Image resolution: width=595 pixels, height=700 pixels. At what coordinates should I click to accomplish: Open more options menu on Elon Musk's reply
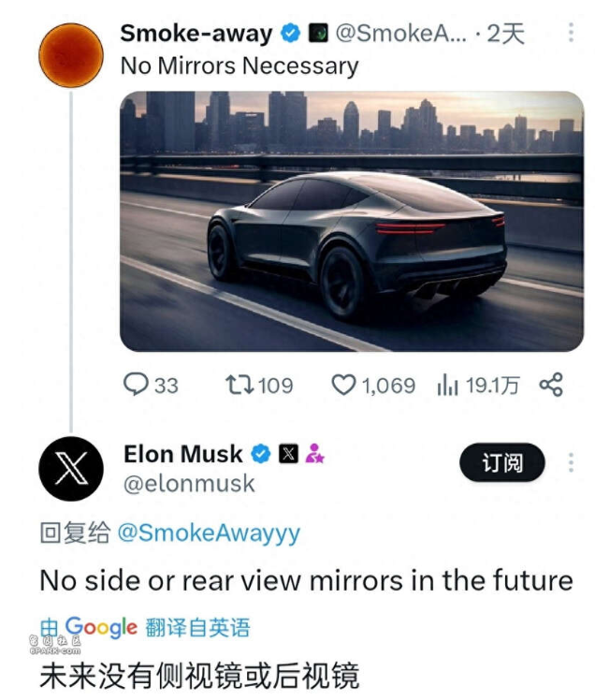click(571, 462)
